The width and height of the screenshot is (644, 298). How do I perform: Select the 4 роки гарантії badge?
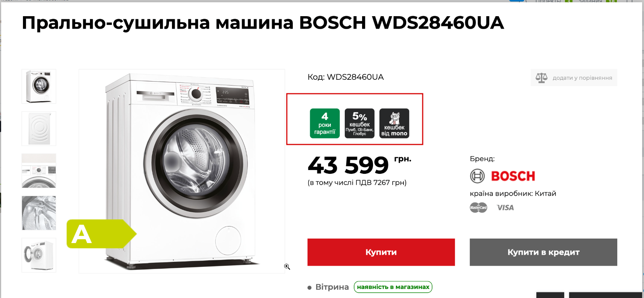(x=325, y=123)
